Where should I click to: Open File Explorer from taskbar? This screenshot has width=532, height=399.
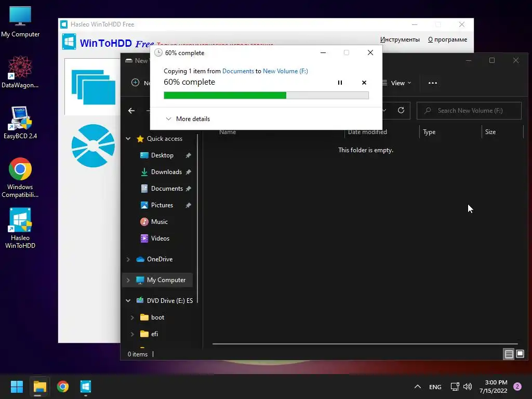pyautogui.click(x=39, y=387)
